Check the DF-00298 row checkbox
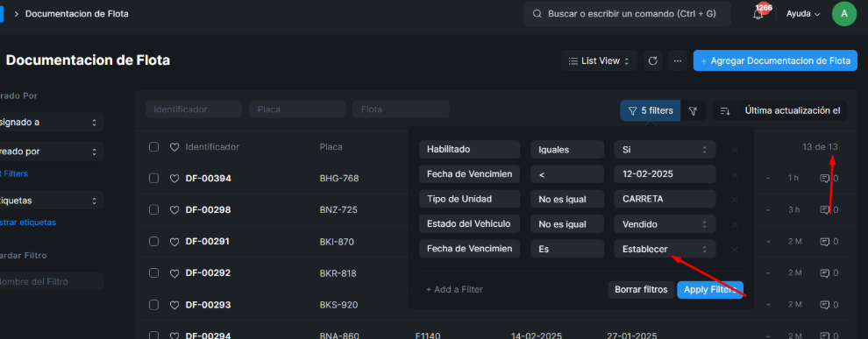This screenshot has width=868, height=339. click(x=154, y=209)
